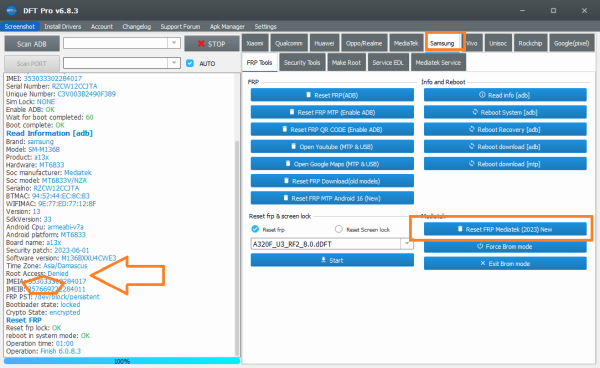Click the Time Zone Asia/Damascus text
This screenshot has height=368, width=600.
(x=47, y=265)
